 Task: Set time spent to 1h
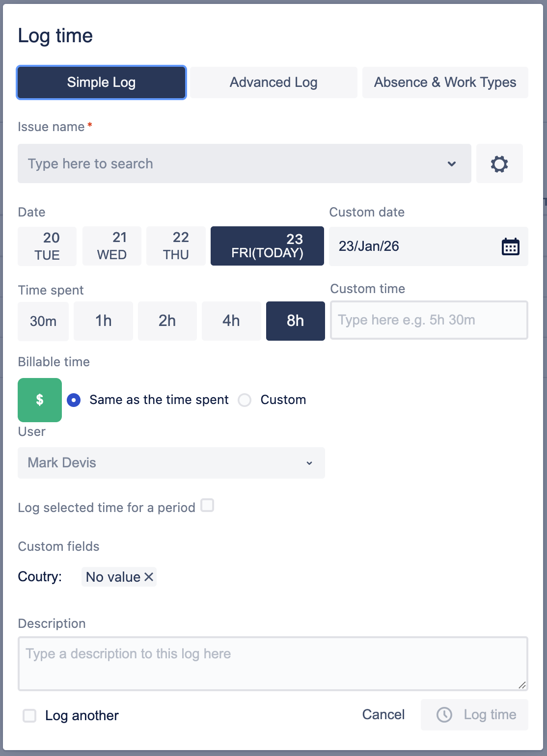point(103,321)
